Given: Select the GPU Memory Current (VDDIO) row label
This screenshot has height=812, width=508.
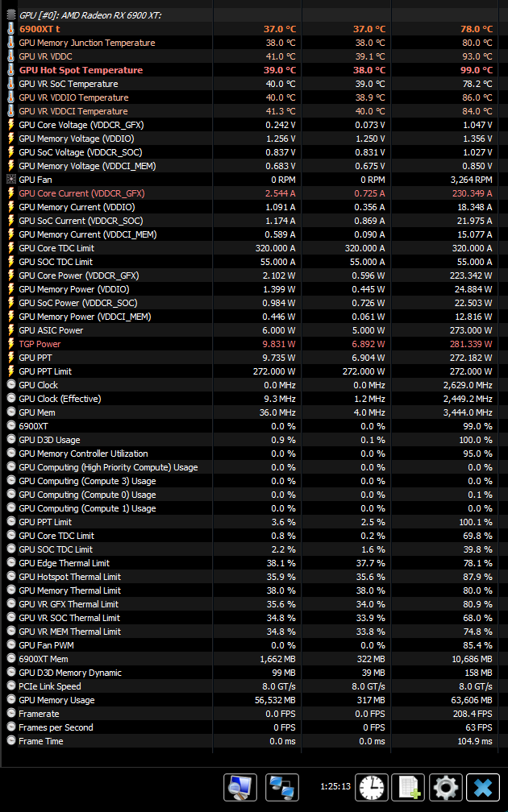Looking at the screenshot, I should pyautogui.click(x=77, y=207).
